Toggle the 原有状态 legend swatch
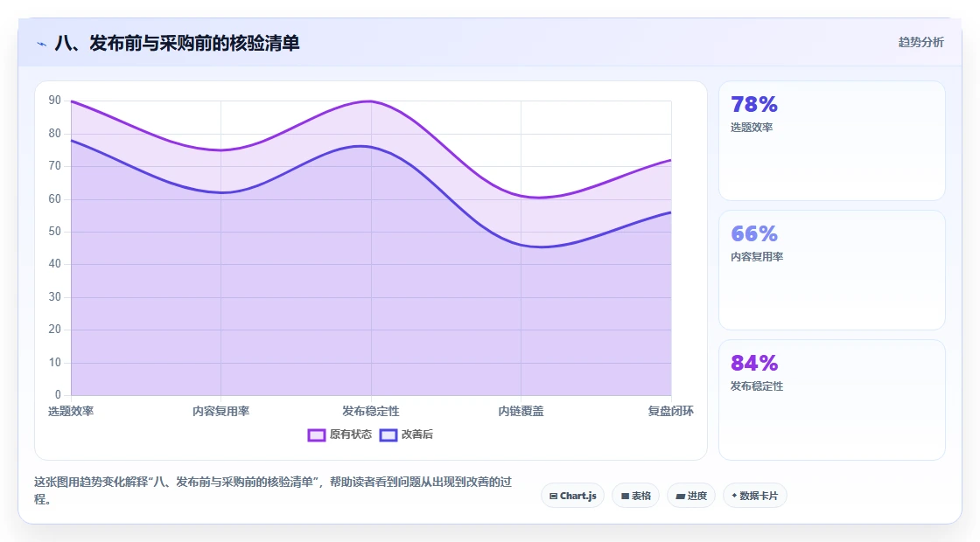 coord(316,434)
